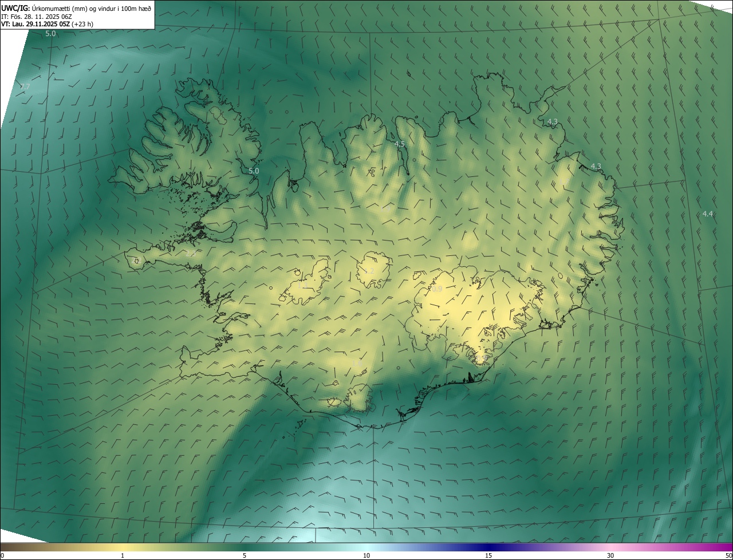Viewport: 733px width, 560px height.
Task: Click the "50" tick label on the colour scale
Action: pyautogui.click(x=728, y=555)
